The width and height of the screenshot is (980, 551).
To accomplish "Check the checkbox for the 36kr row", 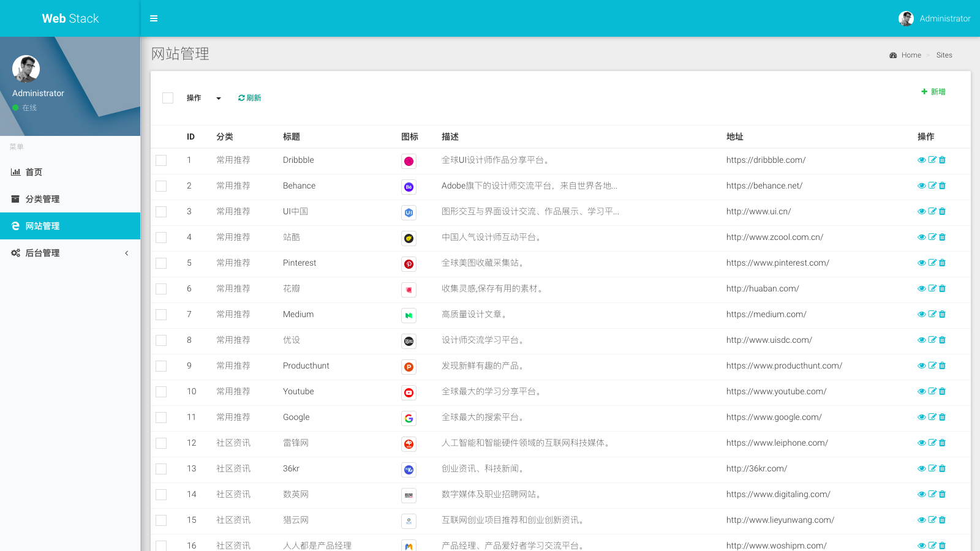I will coord(161,469).
